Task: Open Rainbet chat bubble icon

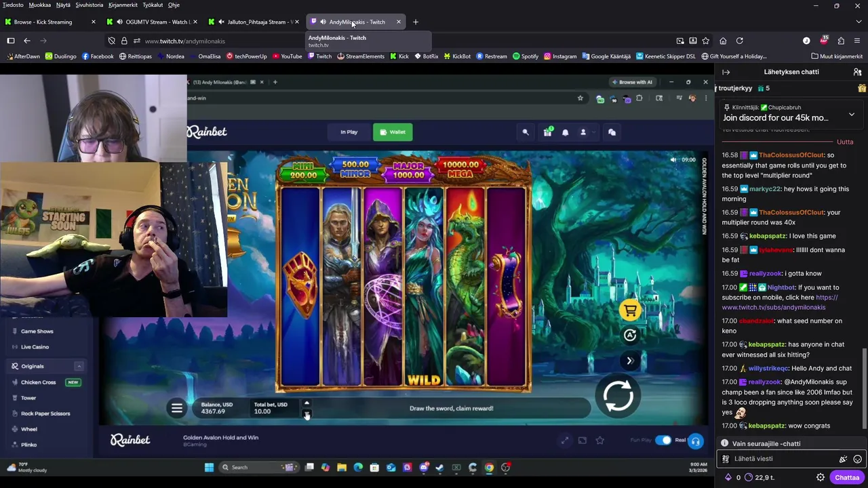Action: pyautogui.click(x=612, y=132)
